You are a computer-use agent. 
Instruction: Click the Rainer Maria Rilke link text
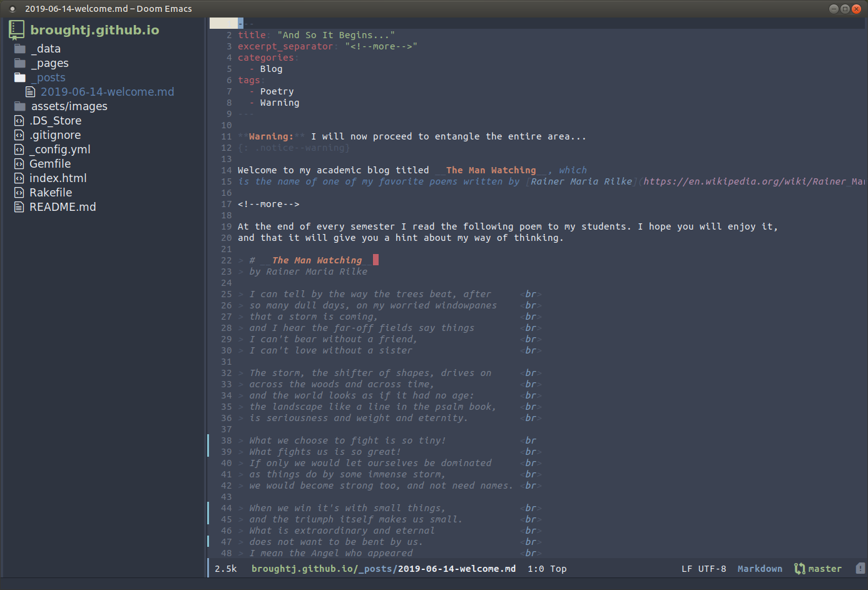click(581, 181)
